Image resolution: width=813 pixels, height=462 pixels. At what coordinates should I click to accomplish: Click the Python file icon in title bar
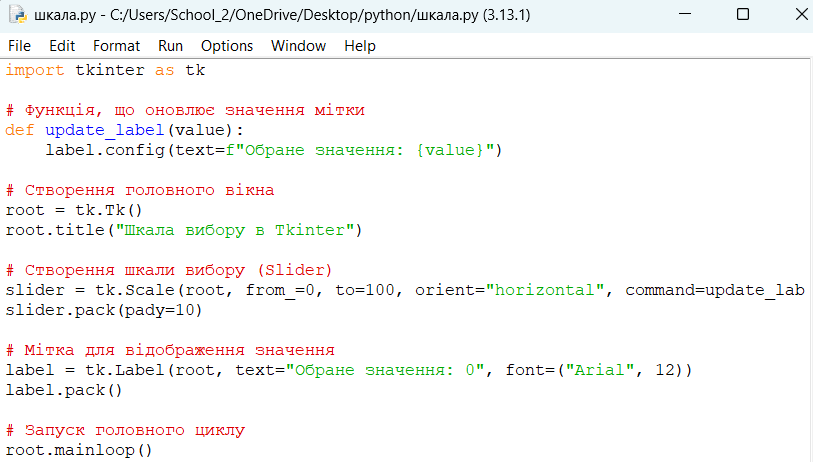point(18,15)
